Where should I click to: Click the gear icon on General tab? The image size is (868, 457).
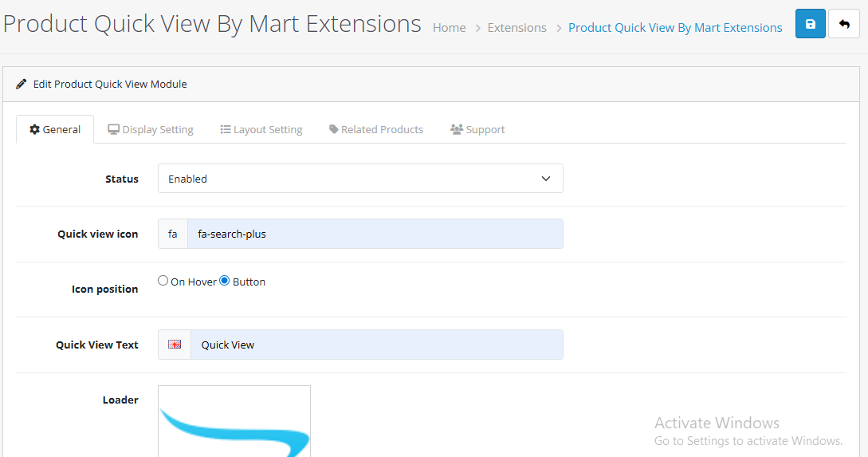pos(34,129)
